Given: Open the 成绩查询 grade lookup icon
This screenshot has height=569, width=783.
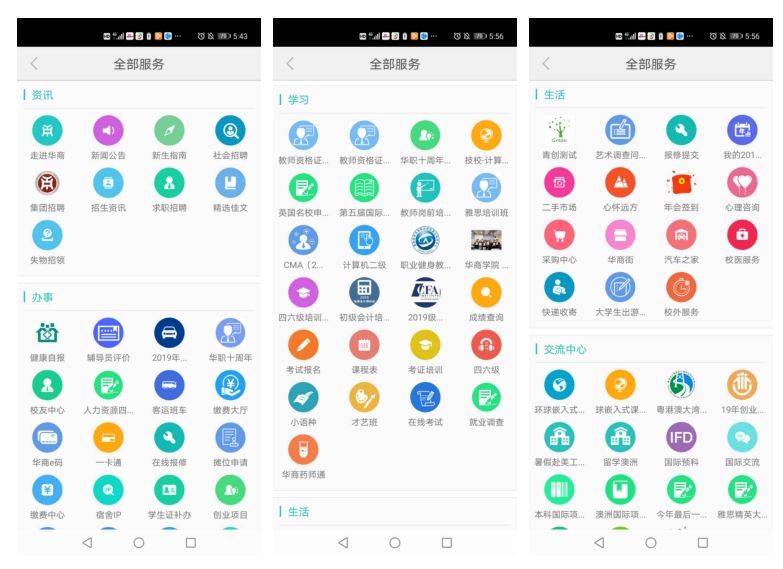Looking at the screenshot, I should (486, 293).
